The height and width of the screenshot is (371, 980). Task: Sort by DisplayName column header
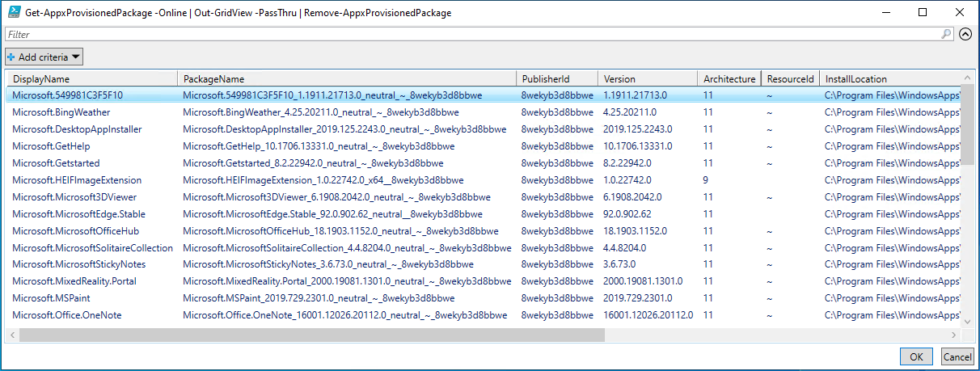(x=91, y=79)
